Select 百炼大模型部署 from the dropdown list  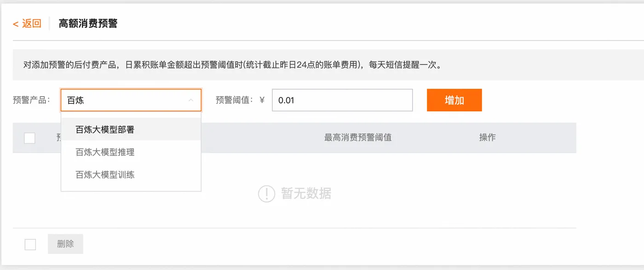[104, 130]
